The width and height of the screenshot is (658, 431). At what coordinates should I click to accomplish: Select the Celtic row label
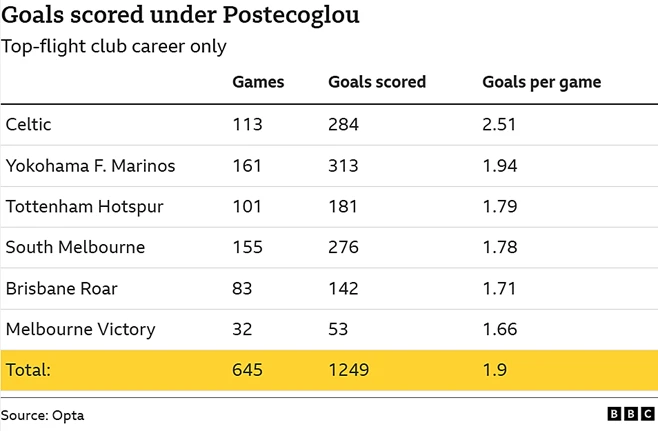(29, 124)
